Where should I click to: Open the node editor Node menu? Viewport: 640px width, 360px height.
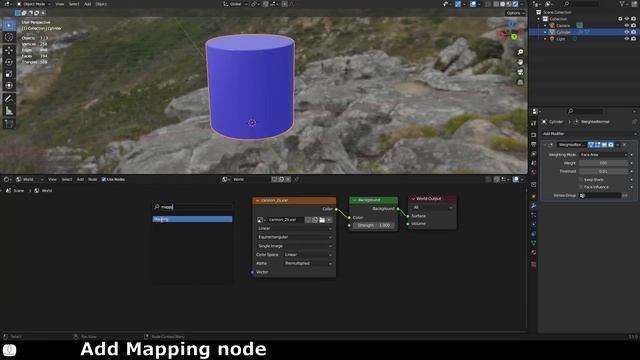tap(93, 180)
